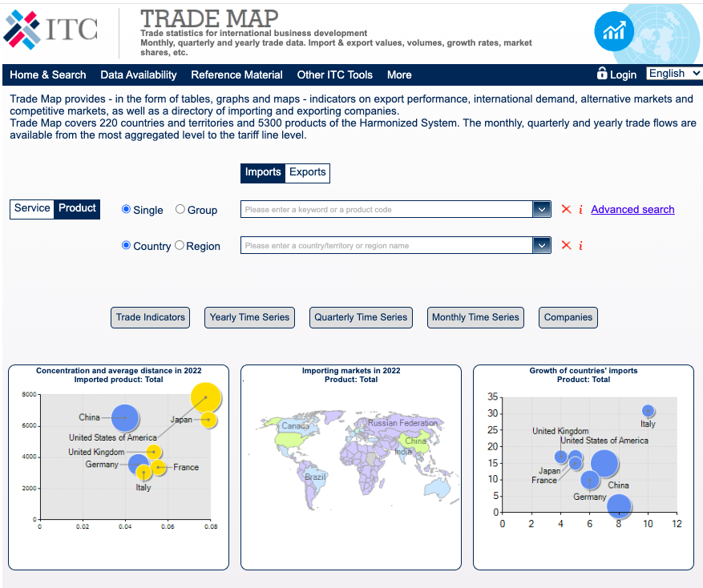This screenshot has width=703, height=588.
Task: Click the Growth of countries' imports chart title
Action: [584, 375]
